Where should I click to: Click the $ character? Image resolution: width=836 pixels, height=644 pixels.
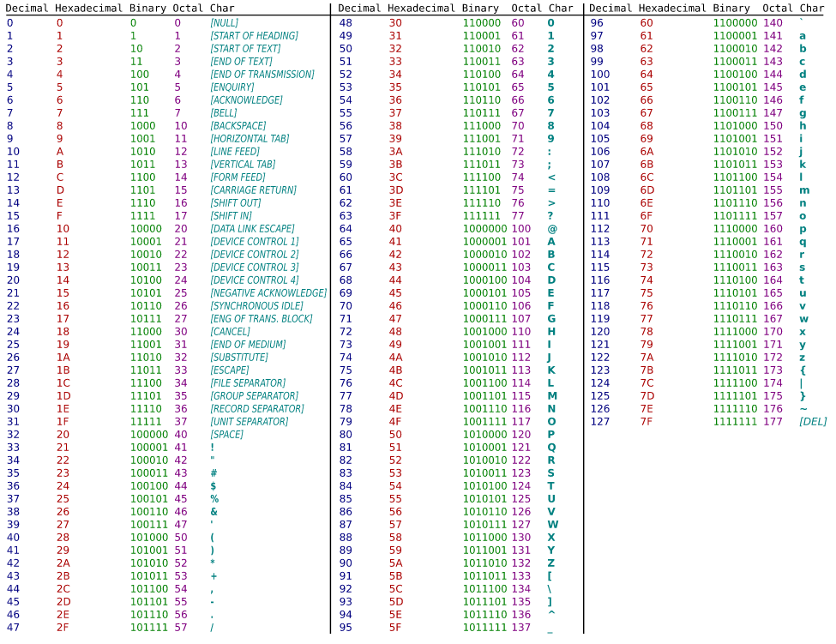[x=214, y=486]
